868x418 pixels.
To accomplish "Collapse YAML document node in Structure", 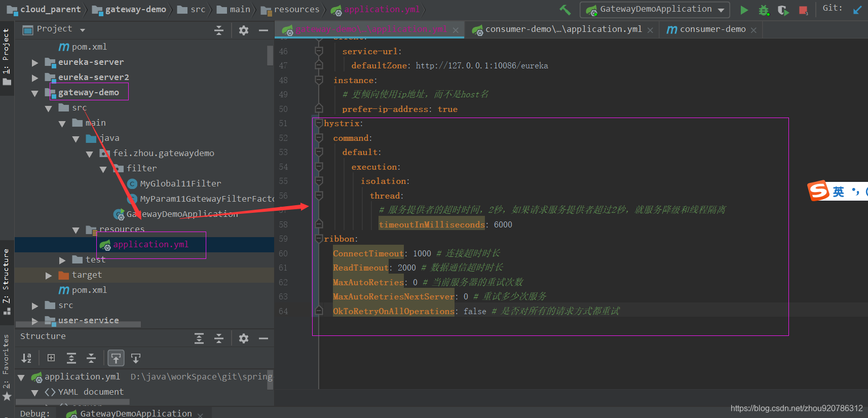I will tap(35, 393).
